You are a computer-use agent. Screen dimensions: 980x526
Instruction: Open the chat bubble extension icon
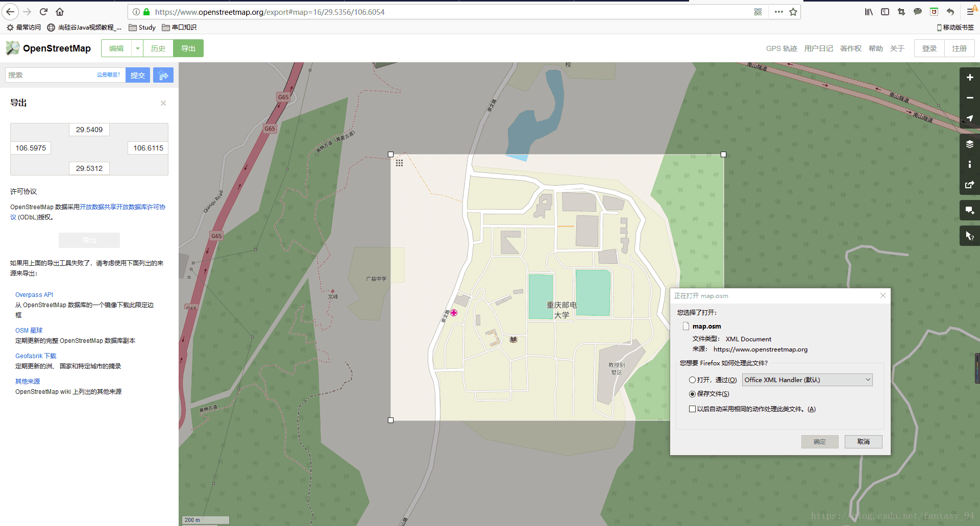click(918, 12)
